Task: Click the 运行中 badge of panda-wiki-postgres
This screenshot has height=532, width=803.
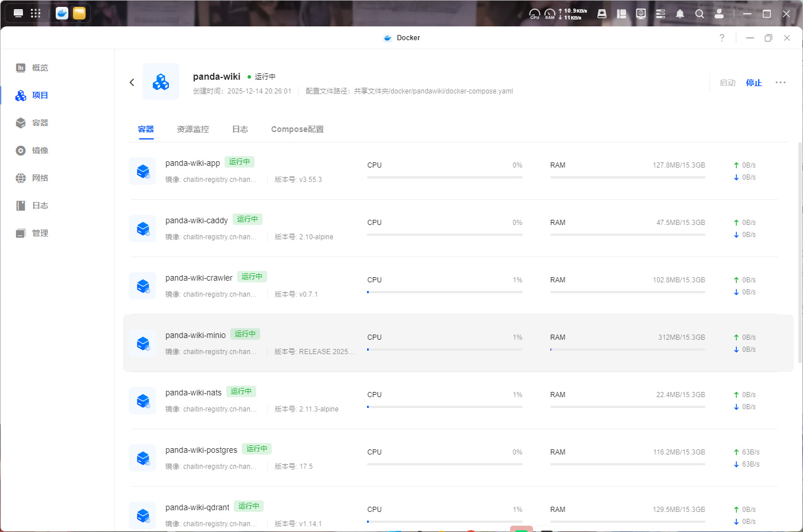Action: (257, 449)
